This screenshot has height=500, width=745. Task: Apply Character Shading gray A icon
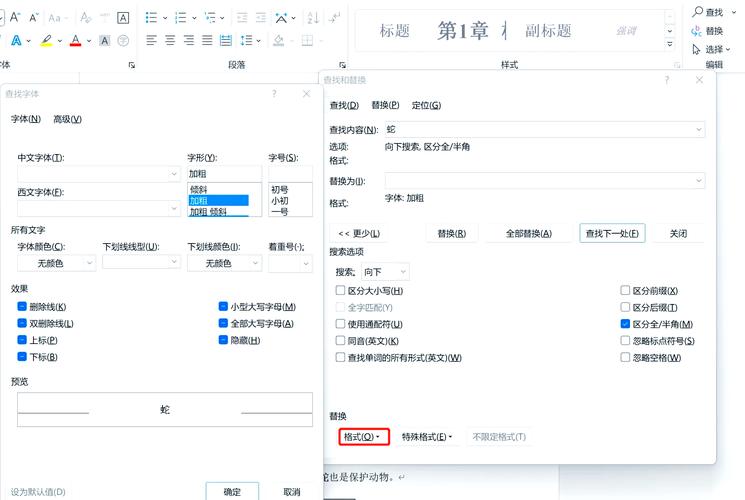[x=105, y=41]
